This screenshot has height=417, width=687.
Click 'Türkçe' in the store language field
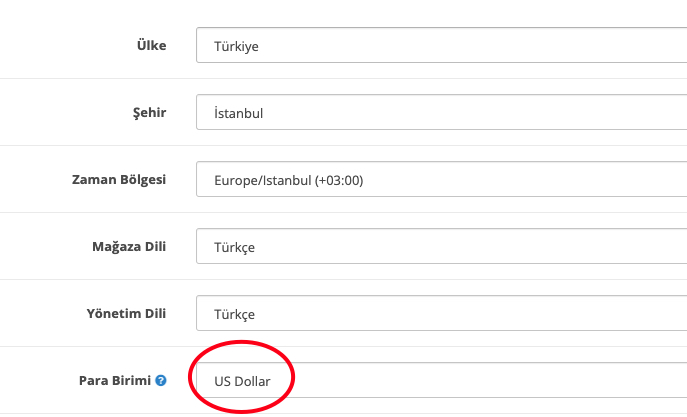(234, 247)
